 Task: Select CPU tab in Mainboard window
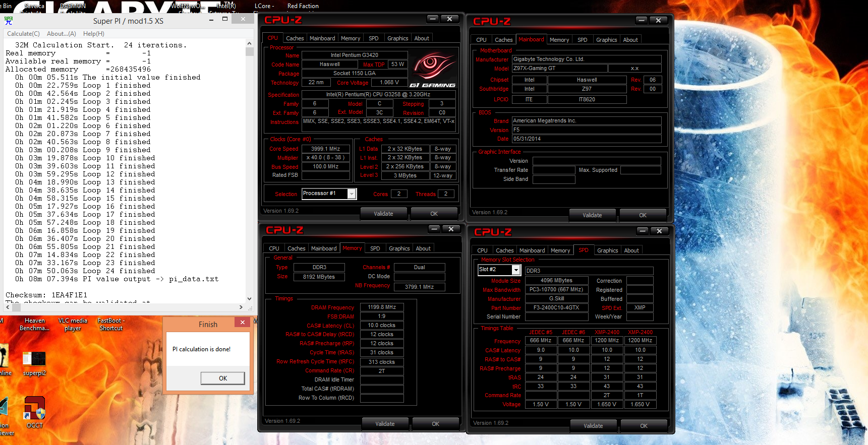482,40
